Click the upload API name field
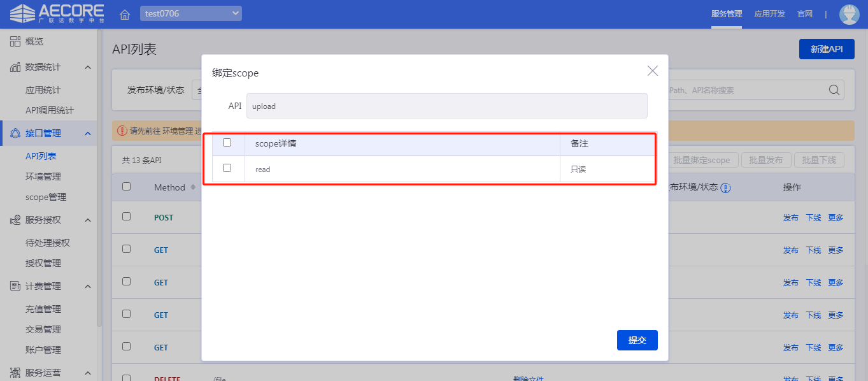Viewport: 868px width, 381px height. coord(446,106)
